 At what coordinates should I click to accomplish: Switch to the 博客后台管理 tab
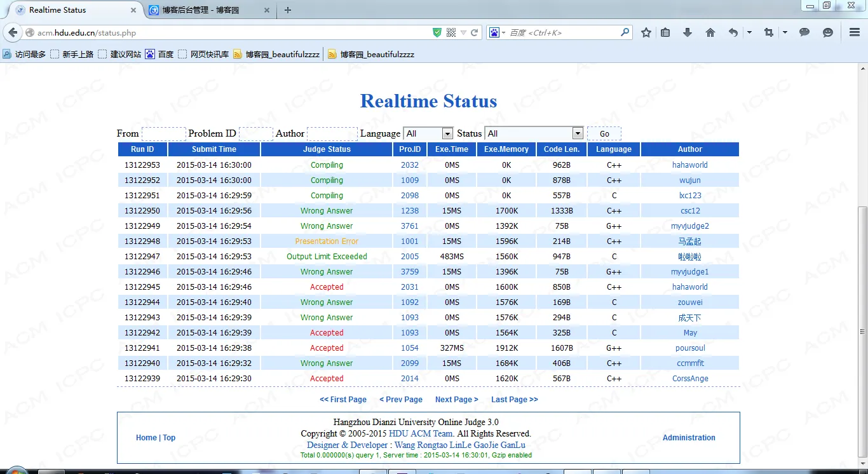tap(208, 10)
